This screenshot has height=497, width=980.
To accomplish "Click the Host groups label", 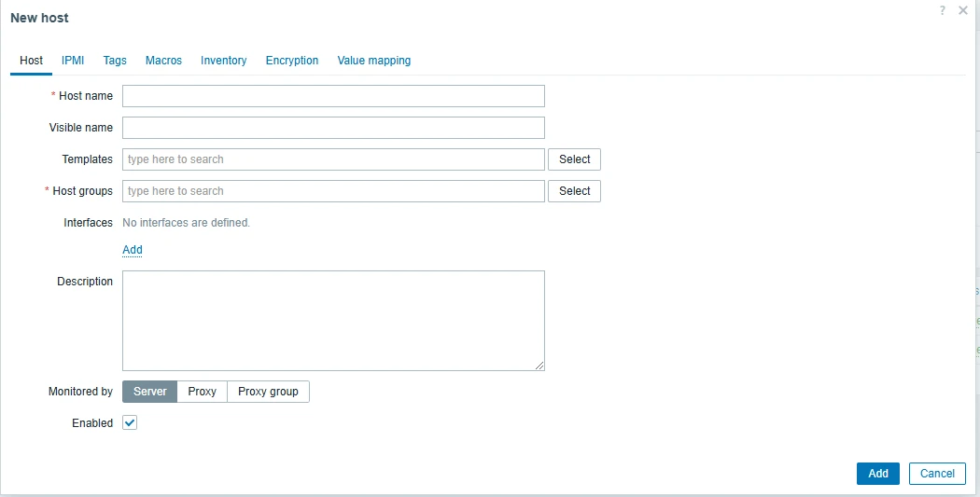I will click(82, 191).
